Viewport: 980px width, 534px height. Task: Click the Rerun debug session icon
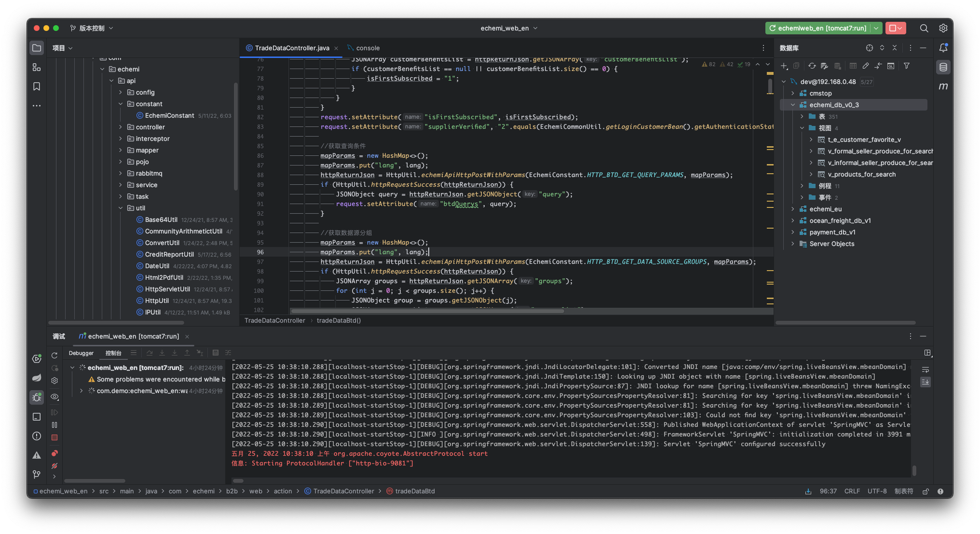(54, 355)
